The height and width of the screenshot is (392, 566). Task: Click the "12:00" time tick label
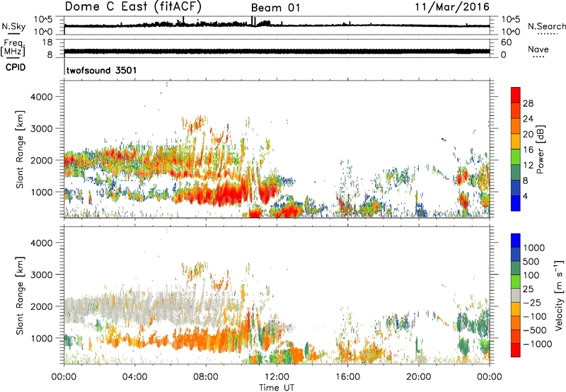(x=277, y=377)
